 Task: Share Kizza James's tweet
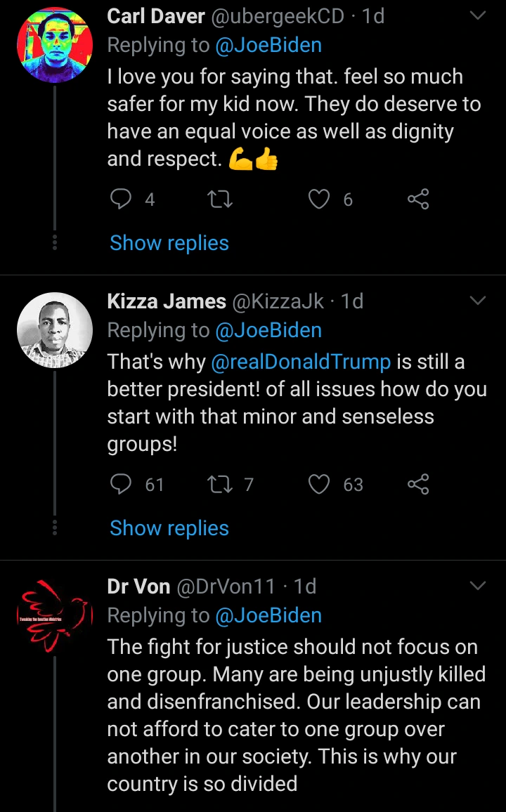[x=418, y=485]
